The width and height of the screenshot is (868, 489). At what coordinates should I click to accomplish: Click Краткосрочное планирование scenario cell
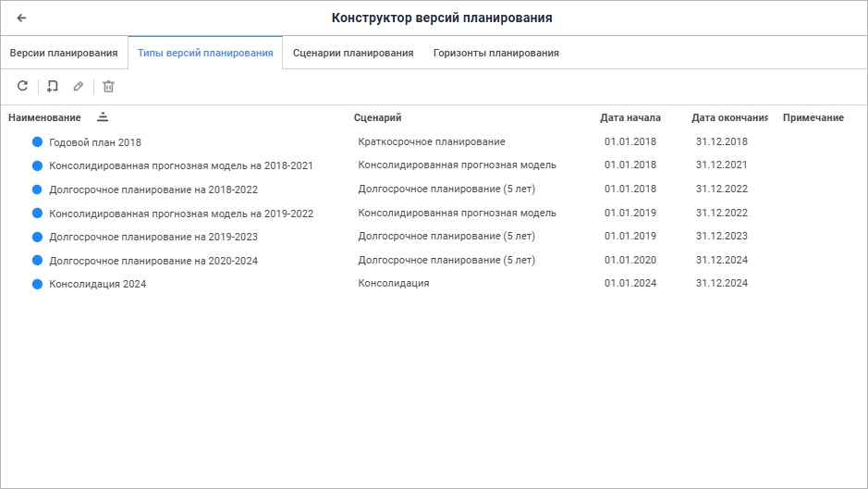(432, 141)
